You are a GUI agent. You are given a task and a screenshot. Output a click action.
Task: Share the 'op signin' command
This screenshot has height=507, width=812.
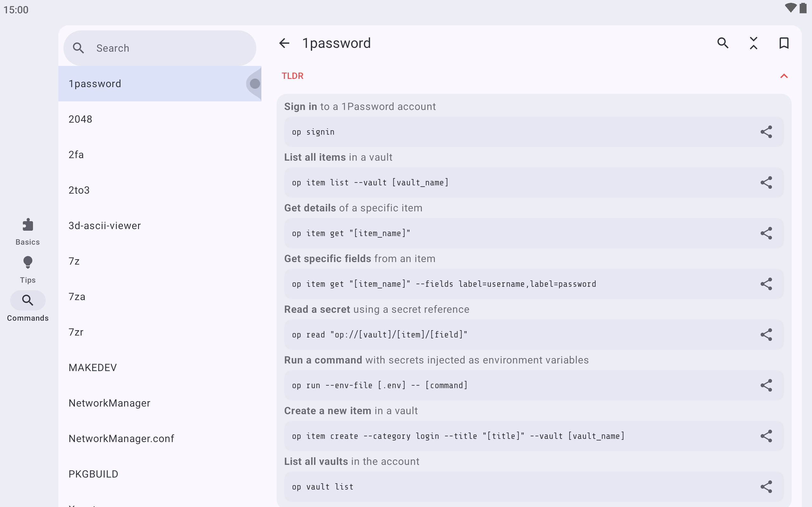[x=766, y=132]
